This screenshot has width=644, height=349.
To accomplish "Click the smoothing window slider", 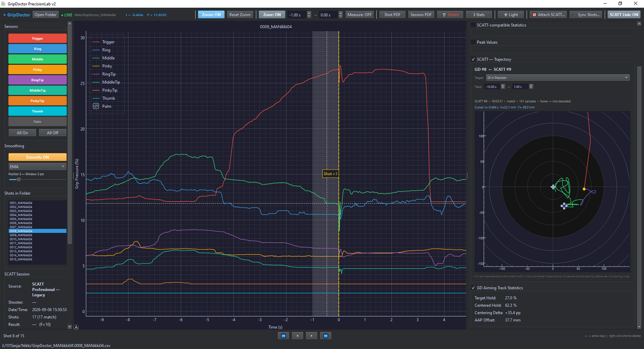I will click(x=37, y=180).
